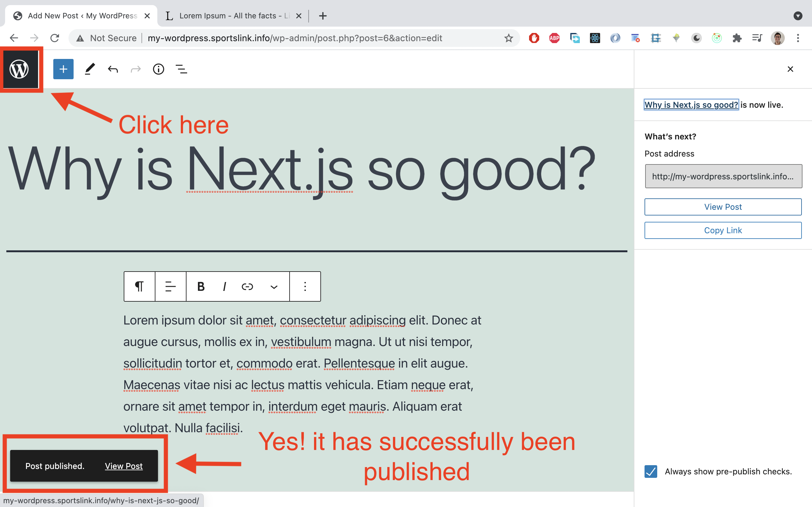Insert a link using the chain icon
The width and height of the screenshot is (812, 507).
(x=247, y=286)
